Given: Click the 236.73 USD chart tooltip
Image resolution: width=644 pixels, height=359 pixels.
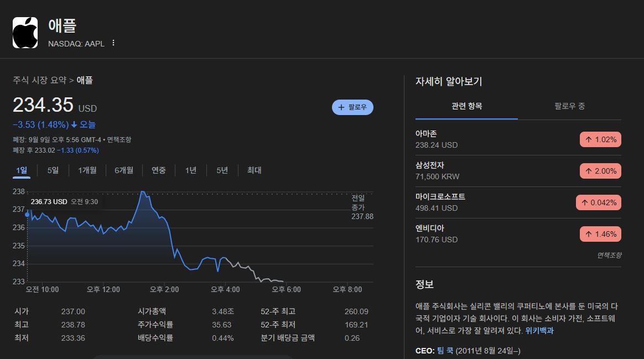Looking at the screenshot, I should 65,202.
